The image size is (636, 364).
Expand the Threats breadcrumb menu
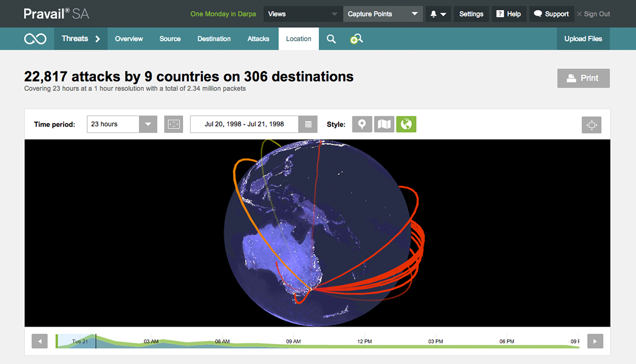pos(81,39)
